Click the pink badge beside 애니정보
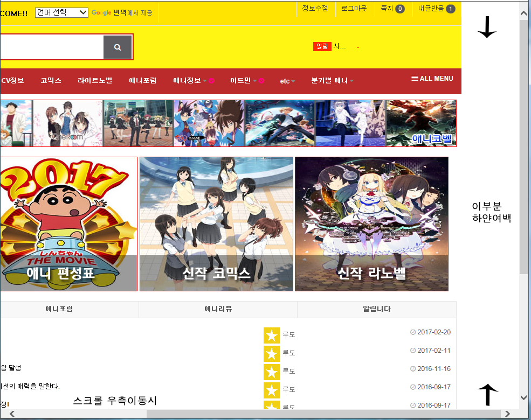Screen dimensions: 531x420 (211, 80)
